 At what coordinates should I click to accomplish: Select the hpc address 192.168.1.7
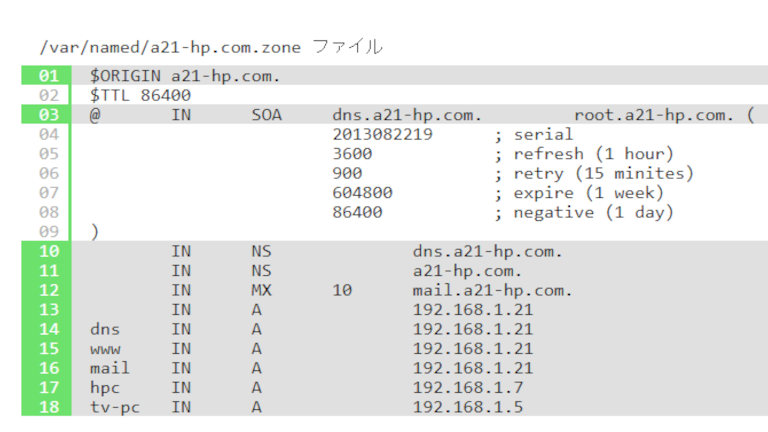tap(468, 388)
